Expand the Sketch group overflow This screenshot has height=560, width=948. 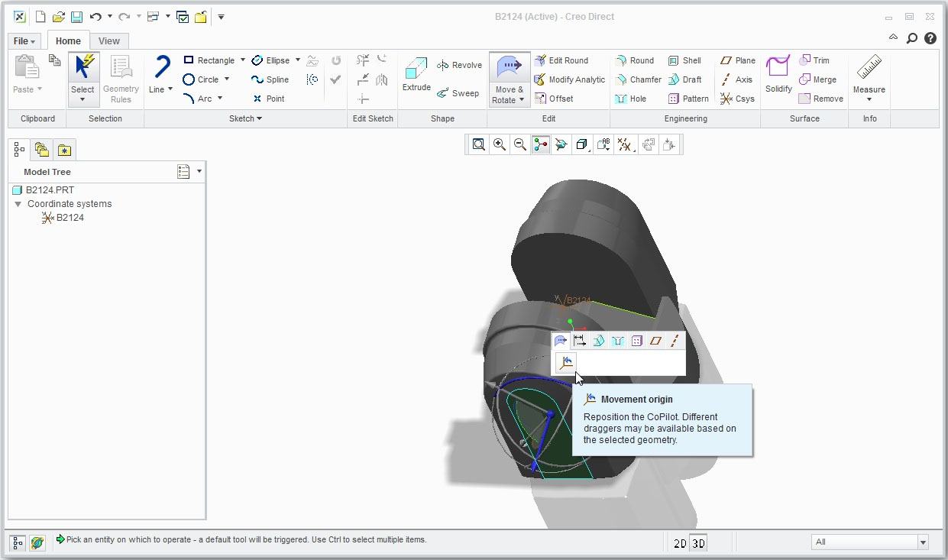pyautogui.click(x=246, y=118)
